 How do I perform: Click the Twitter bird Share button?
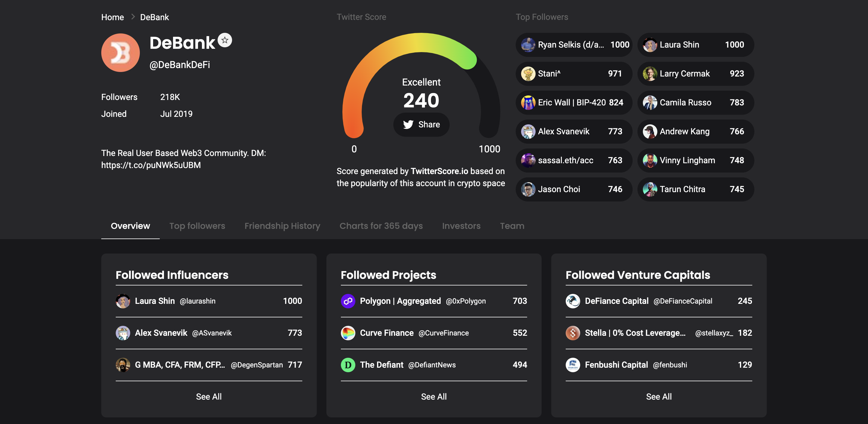point(421,125)
